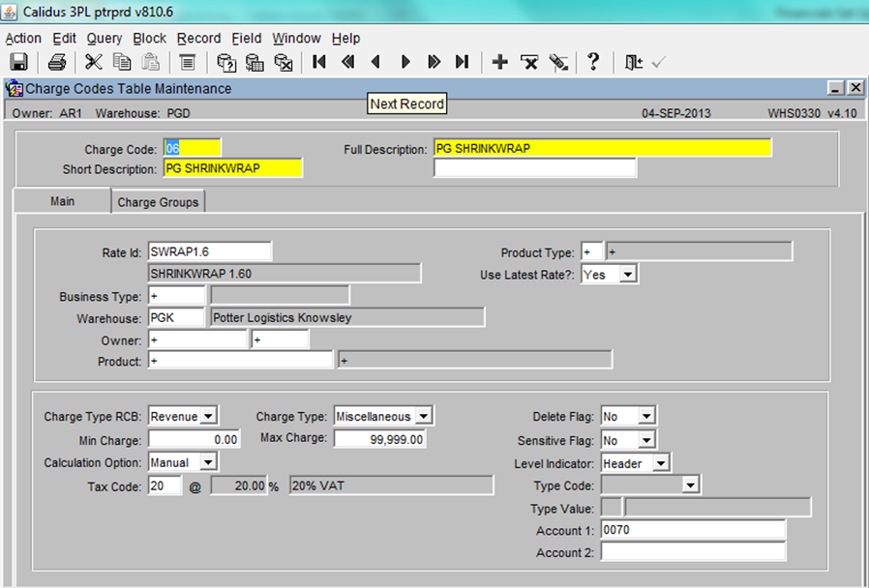869x588 pixels.
Task: Click the Short Description field
Action: [233, 168]
